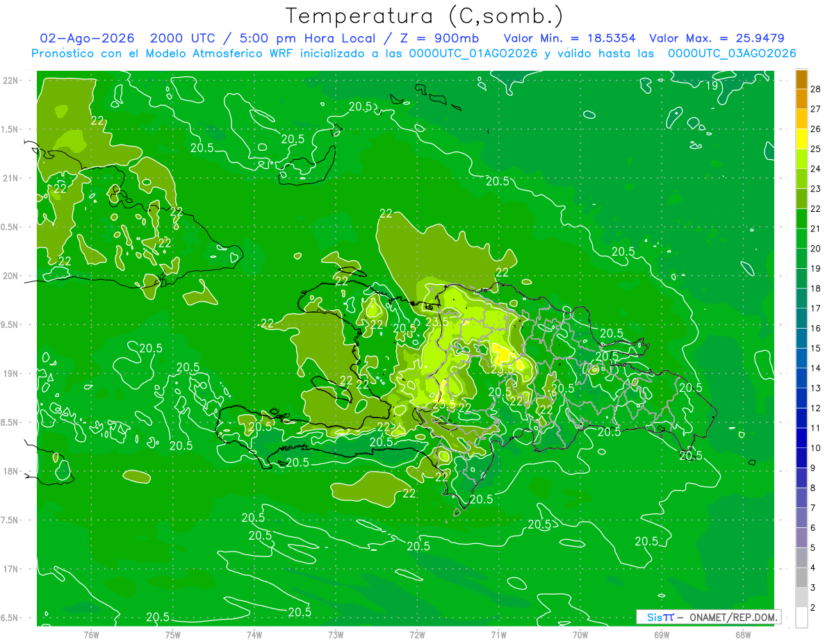834x644 pixels.
Task: Click color scale value '12'
Action: click(x=816, y=408)
